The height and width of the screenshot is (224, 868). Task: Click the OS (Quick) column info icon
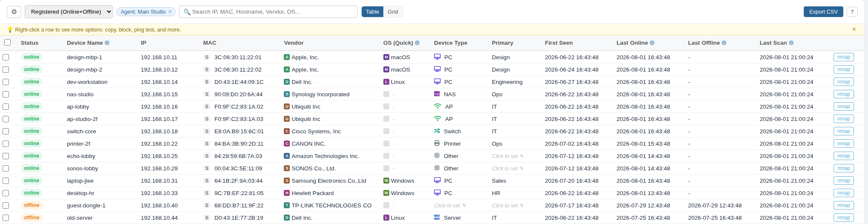click(x=417, y=43)
